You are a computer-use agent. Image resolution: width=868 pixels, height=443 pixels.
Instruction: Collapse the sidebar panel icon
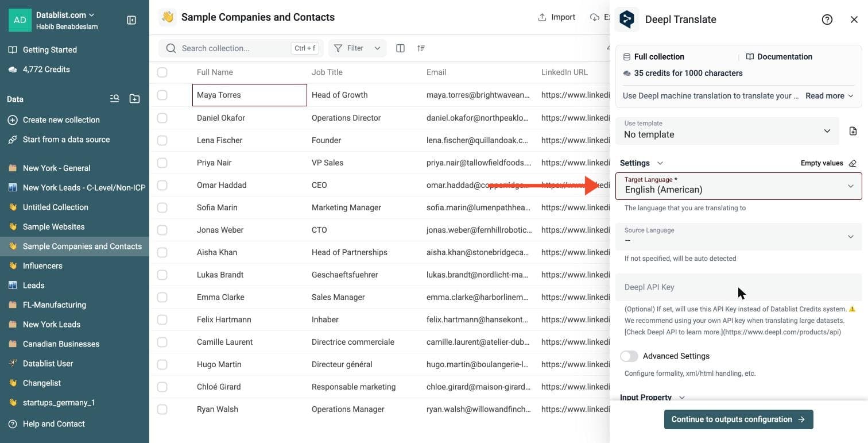click(131, 20)
